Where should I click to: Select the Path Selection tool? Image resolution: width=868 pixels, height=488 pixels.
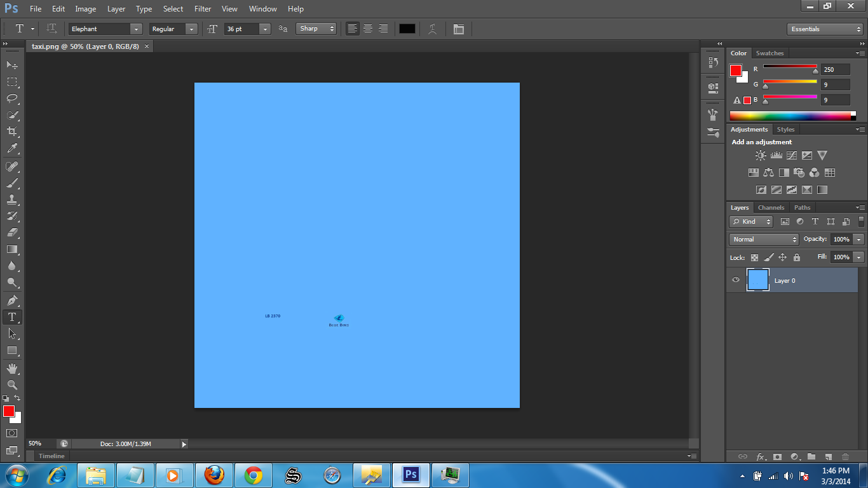pos(12,334)
